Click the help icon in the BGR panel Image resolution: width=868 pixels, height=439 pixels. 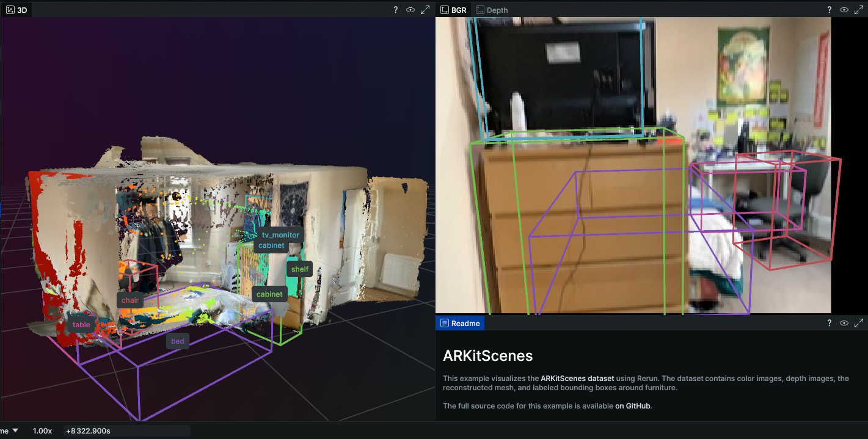click(x=829, y=10)
